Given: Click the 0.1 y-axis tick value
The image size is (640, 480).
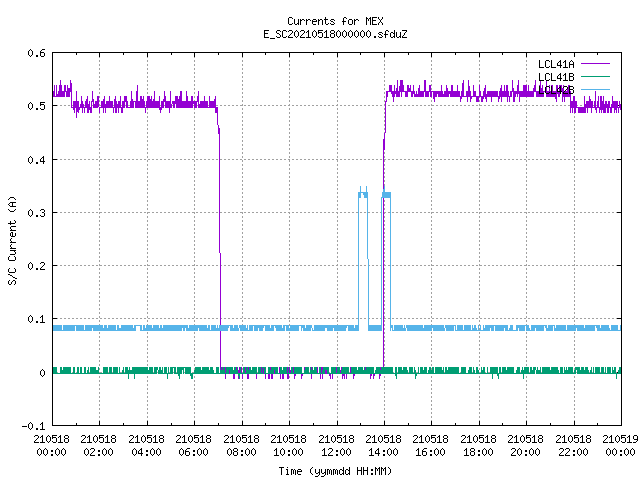Looking at the screenshot, I should pos(36,319).
